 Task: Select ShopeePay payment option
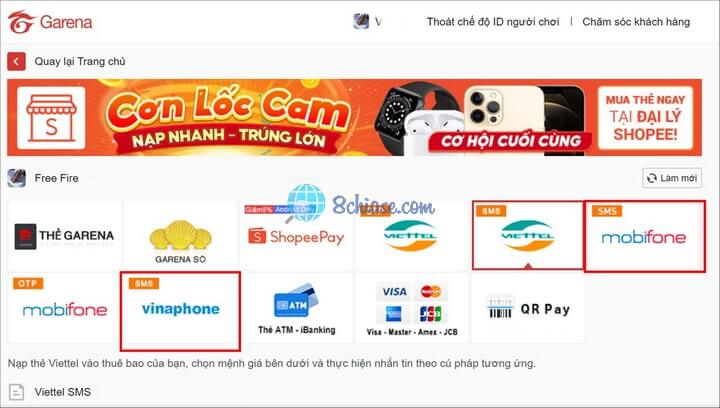296,235
